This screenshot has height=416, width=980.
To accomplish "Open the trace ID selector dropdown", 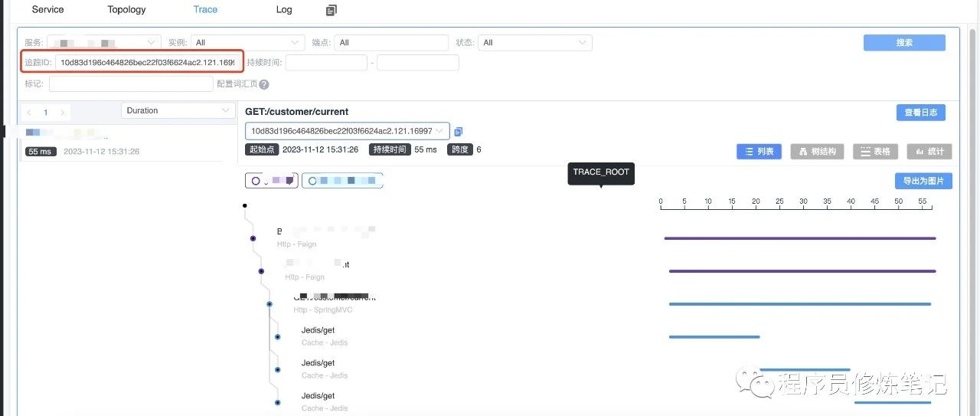I will tap(348, 131).
